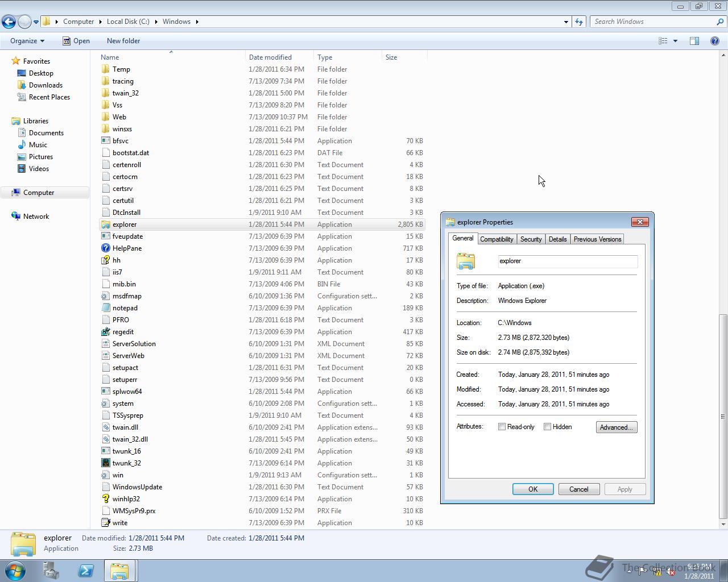Viewport: 728px width, 582px height.
Task: Enable the Hidden attribute checkbox
Action: 548,427
